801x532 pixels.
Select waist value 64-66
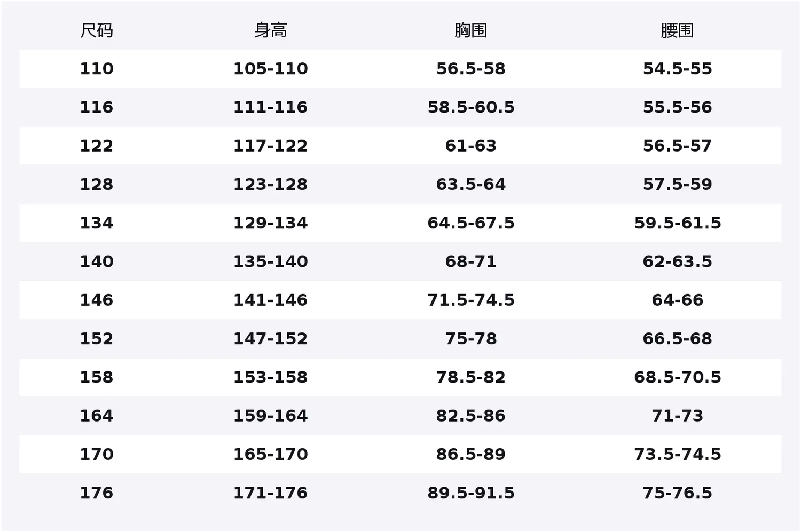click(x=677, y=300)
